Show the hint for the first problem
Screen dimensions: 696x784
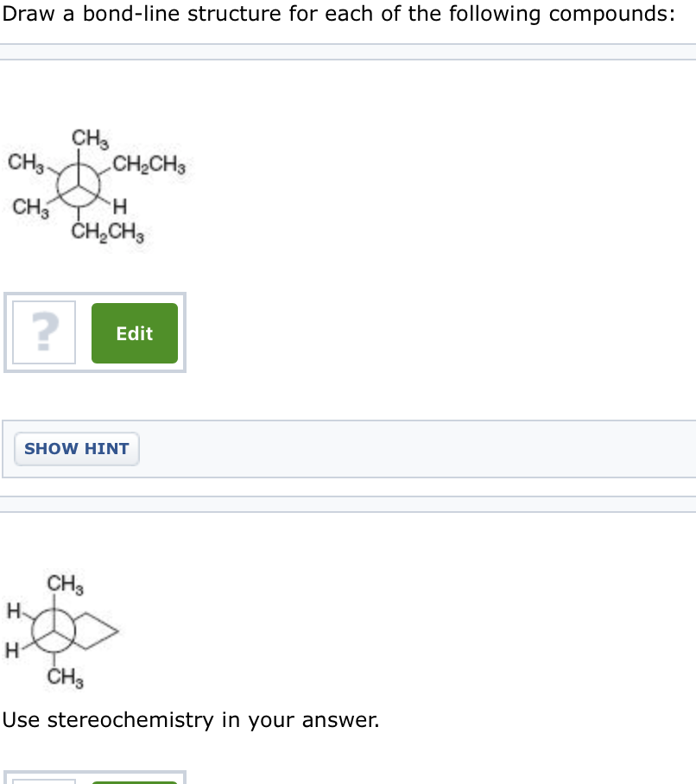[76, 448]
